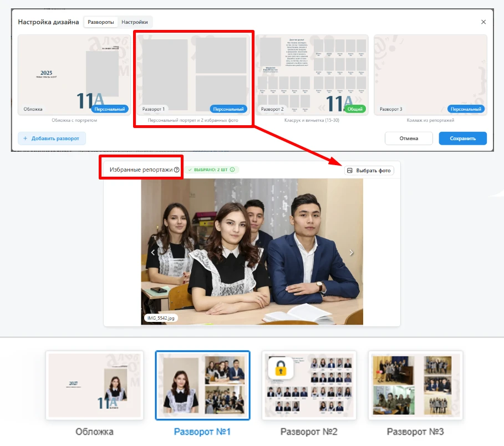Click the Персональный badge on Обложка card
The width and height of the screenshot is (504, 446).
click(110, 109)
